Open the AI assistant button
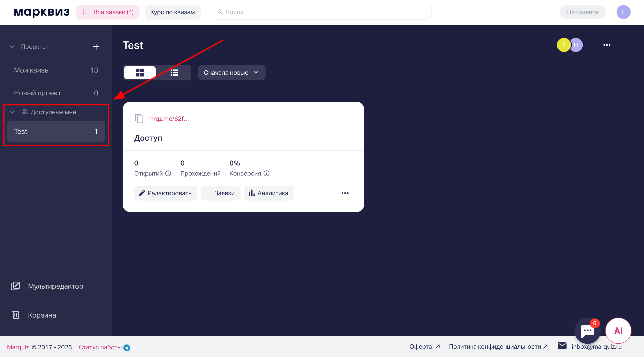The width and height of the screenshot is (644, 357). 618,330
